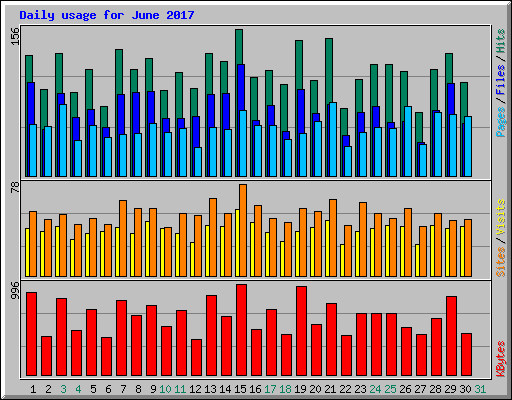Click the red KBytes legend label
This screenshot has width=512, height=400.
(501, 359)
